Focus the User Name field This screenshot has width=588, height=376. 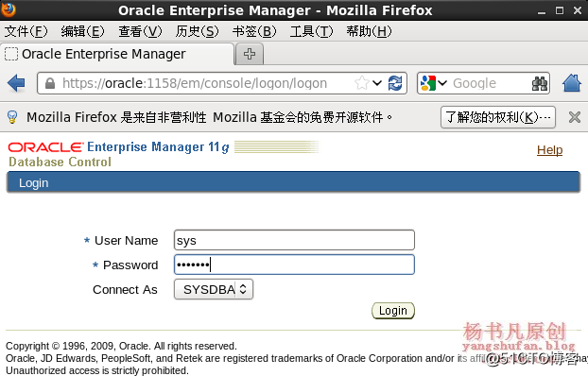point(294,240)
